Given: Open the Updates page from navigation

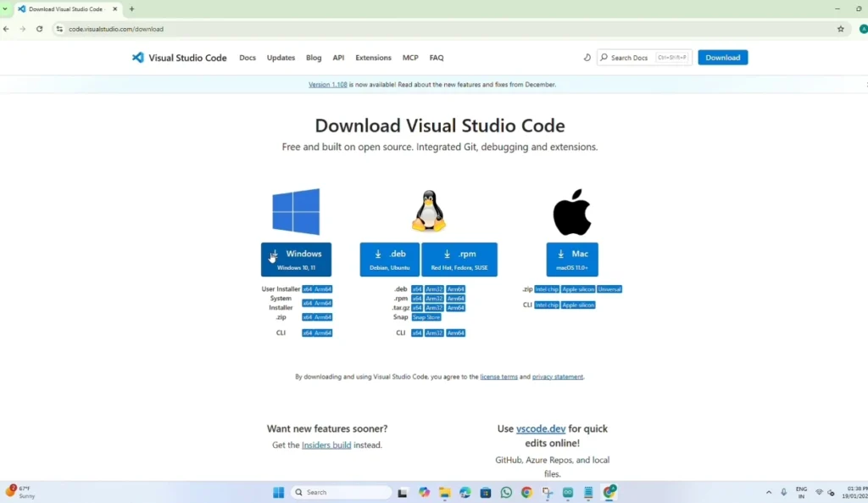Looking at the screenshot, I should (281, 58).
